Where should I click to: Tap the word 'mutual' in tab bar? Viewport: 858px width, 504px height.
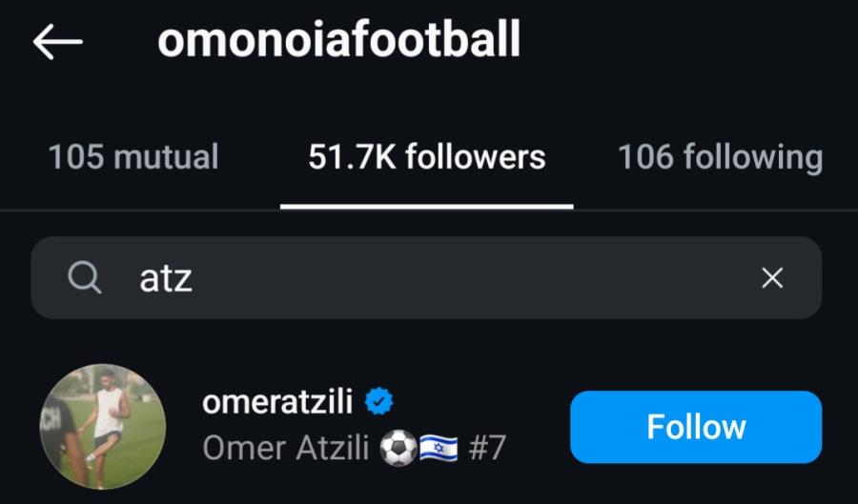coord(166,157)
